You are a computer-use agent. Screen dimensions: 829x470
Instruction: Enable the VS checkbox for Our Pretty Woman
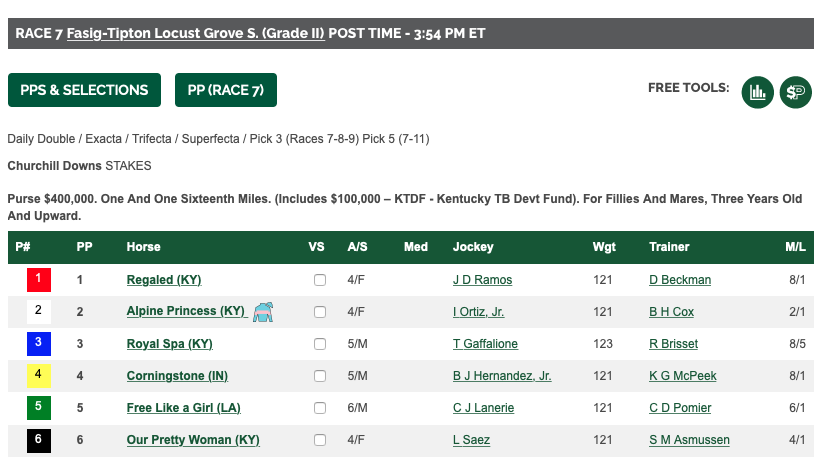point(319,440)
